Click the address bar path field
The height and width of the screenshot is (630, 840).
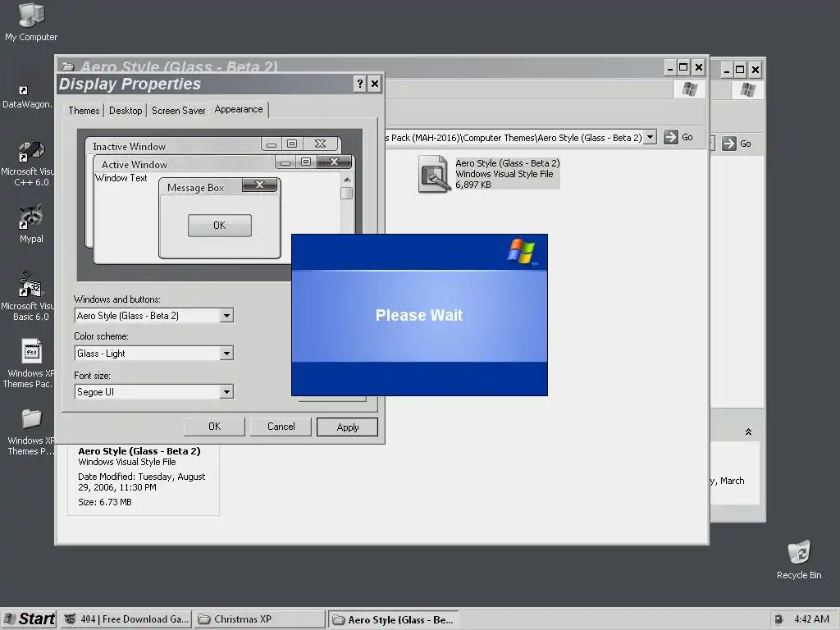(514, 138)
